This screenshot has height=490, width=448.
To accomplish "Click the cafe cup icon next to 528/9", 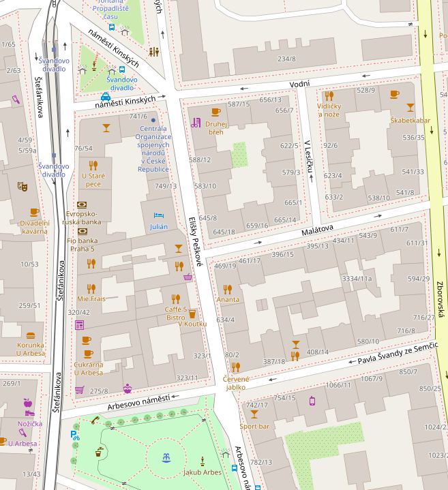I will tap(395, 94).
